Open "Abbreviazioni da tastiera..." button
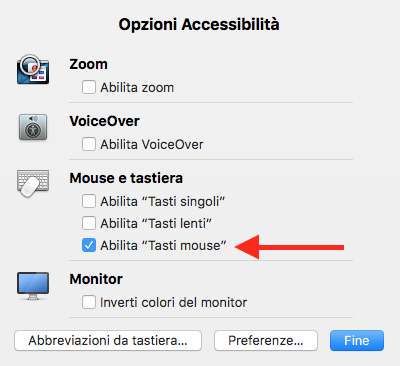Screen dimensions: 400x366 coord(108,341)
